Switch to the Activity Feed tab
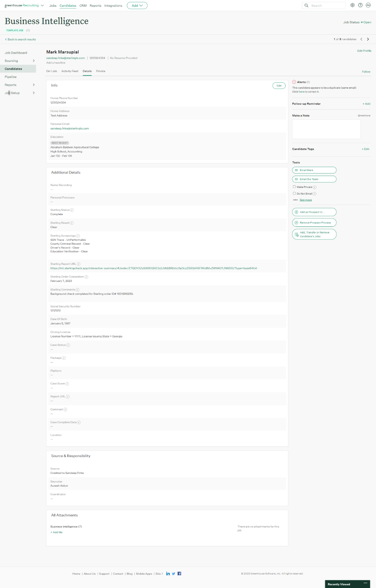 [x=70, y=71]
